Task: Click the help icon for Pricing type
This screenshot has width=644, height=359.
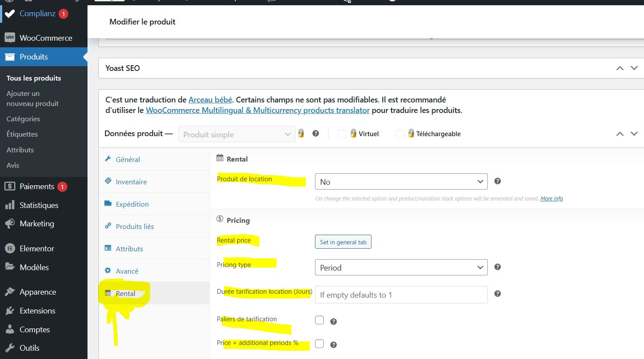Action: coord(497,267)
